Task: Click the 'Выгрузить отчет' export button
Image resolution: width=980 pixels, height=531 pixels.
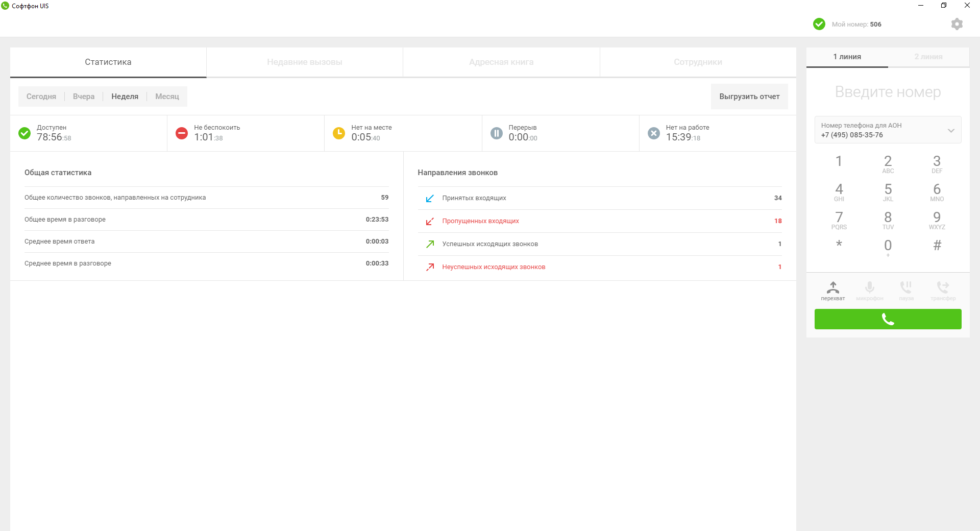Action: click(749, 96)
